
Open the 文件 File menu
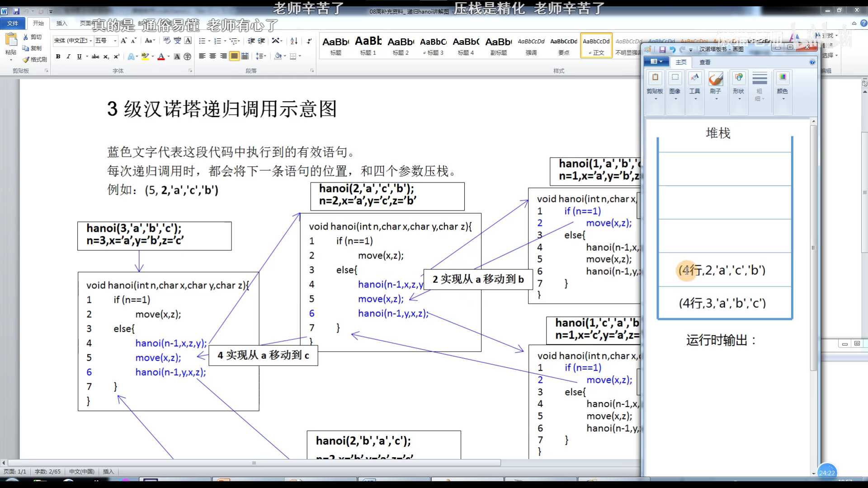point(13,23)
